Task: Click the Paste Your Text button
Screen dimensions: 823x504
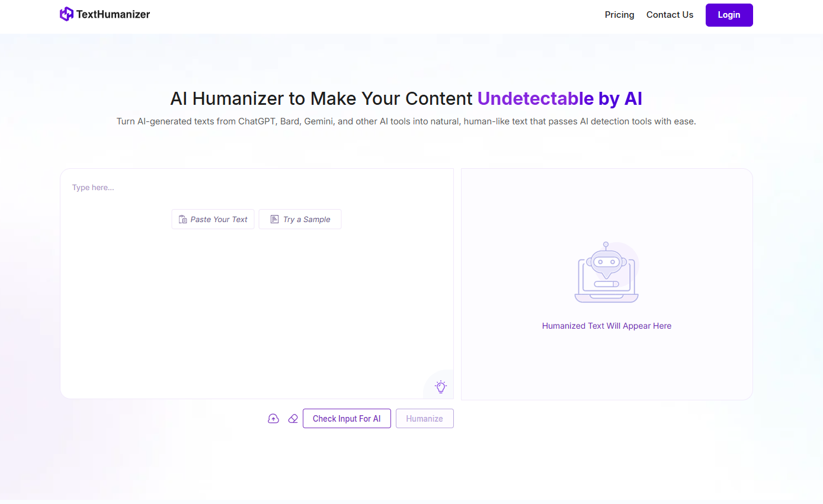Action: click(x=213, y=219)
